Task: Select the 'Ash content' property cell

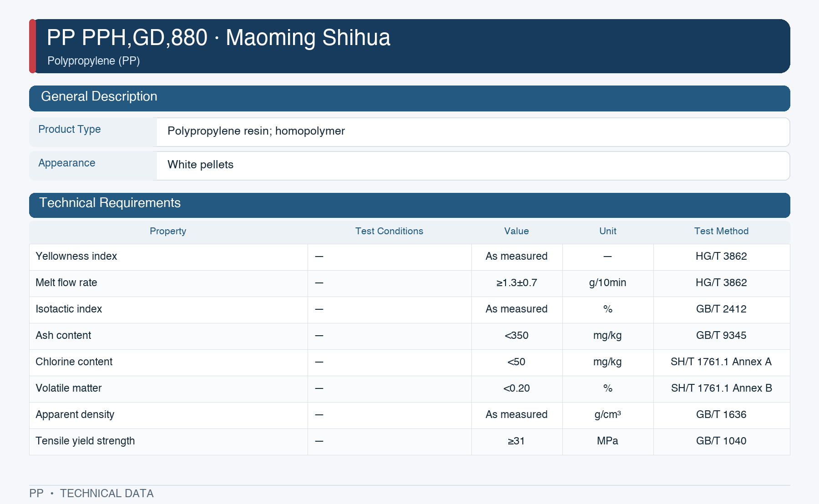Action: click(x=168, y=336)
